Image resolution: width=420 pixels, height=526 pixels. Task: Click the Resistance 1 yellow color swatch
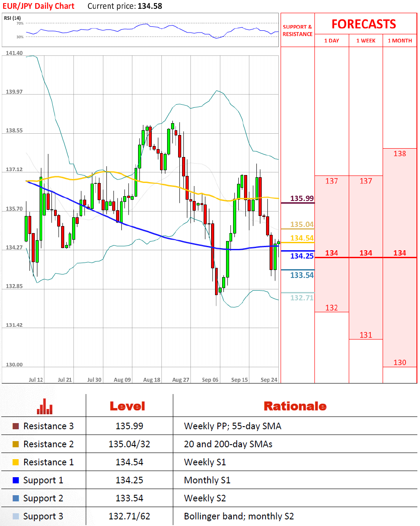coord(16,462)
